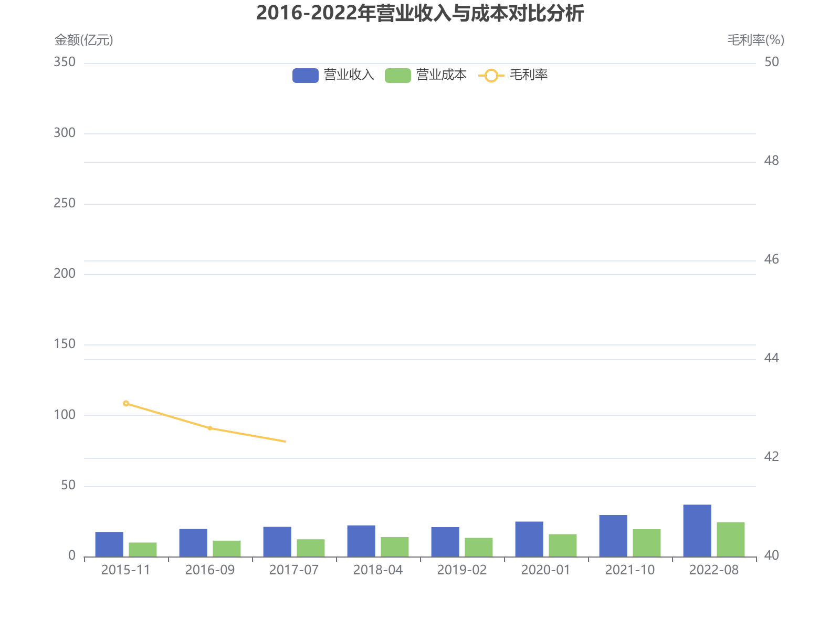This screenshot has width=840, height=630.
Task: Click the 2021-10 x-axis label
Action: tap(630, 570)
